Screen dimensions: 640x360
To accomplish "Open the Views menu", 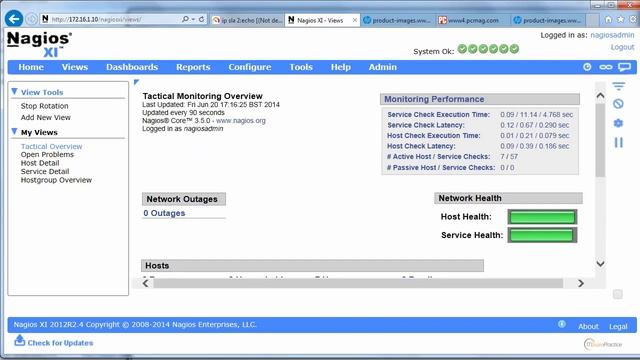I will point(75,67).
